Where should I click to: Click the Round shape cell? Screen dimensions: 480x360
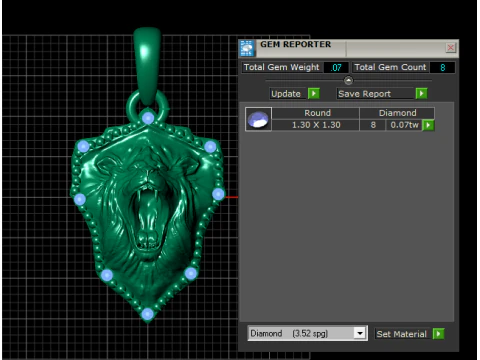click(x=316, y=113)
